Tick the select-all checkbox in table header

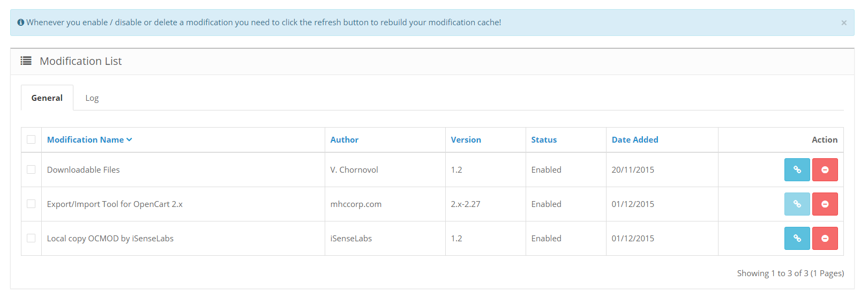31,139
